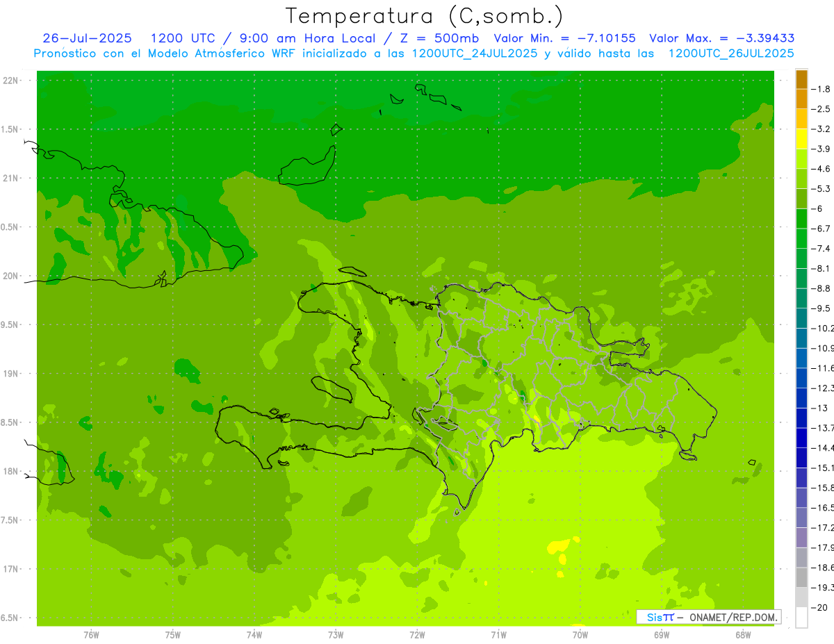
Task: Click the 71W longitude axis label
Action: [498, 634]
